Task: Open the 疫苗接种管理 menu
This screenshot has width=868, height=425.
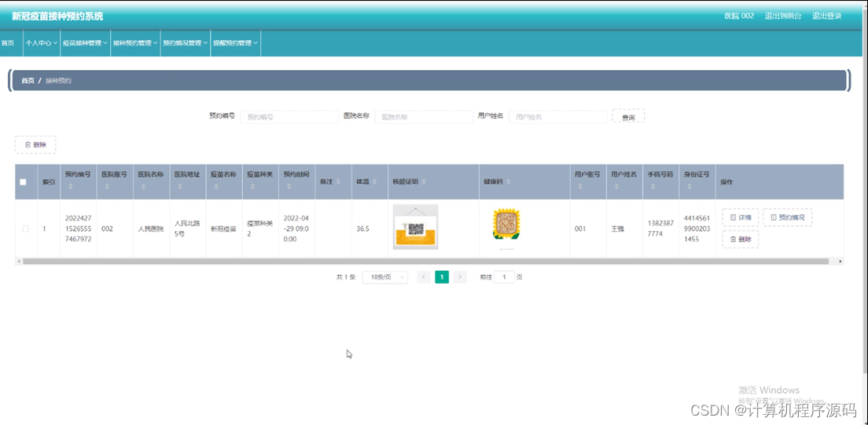Action: [85, 43]
